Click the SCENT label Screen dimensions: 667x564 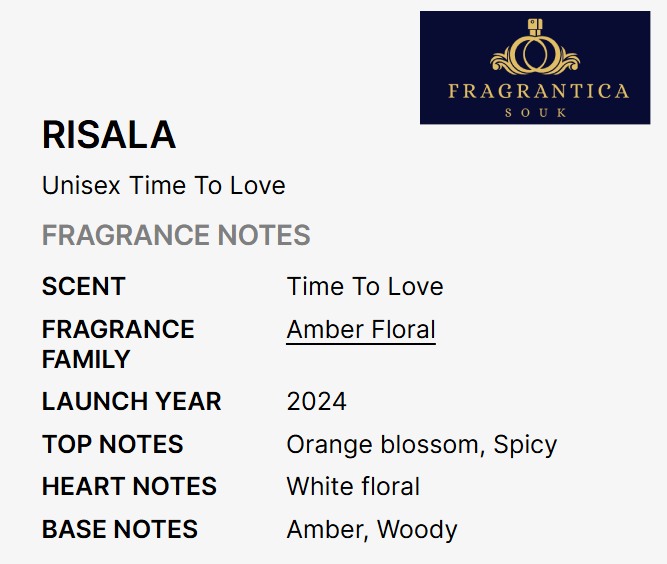tap(83, 287)
